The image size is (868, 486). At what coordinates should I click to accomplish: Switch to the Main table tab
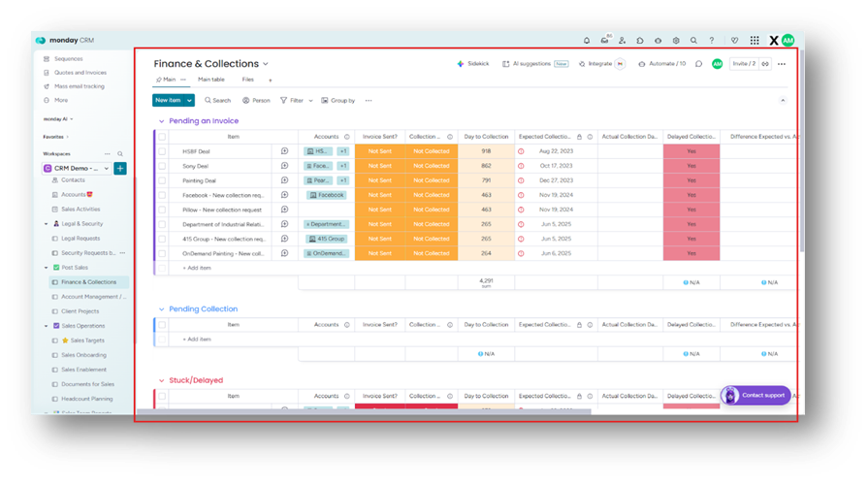pos(210,80)
